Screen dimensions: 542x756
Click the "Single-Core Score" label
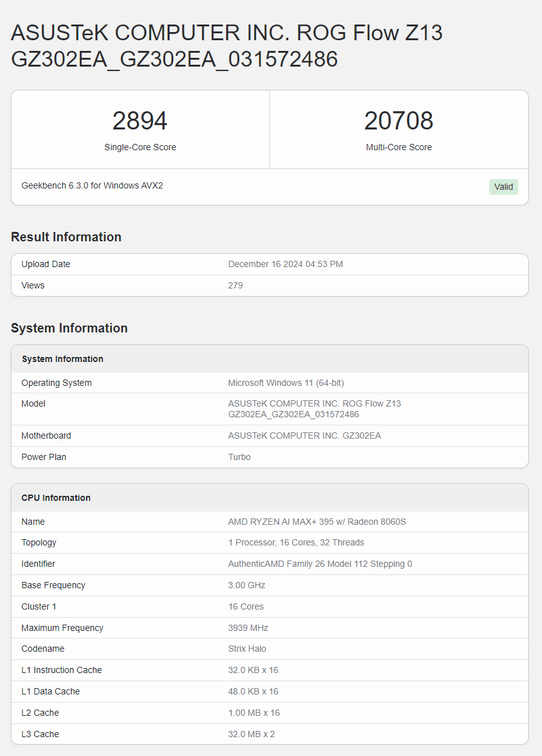(x=140, y=147)
